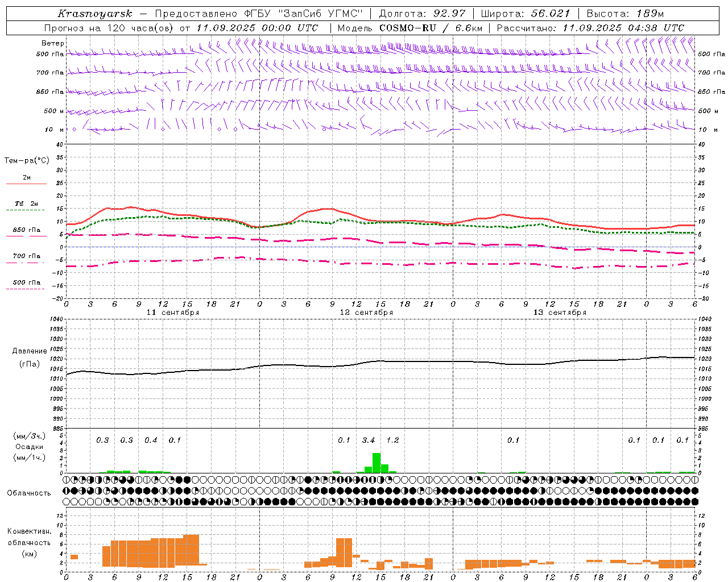Viewport: 728px width, 582px height.
Task: Click the "(мм/1ч.)" units label
Action: click(x=29, y=458)
